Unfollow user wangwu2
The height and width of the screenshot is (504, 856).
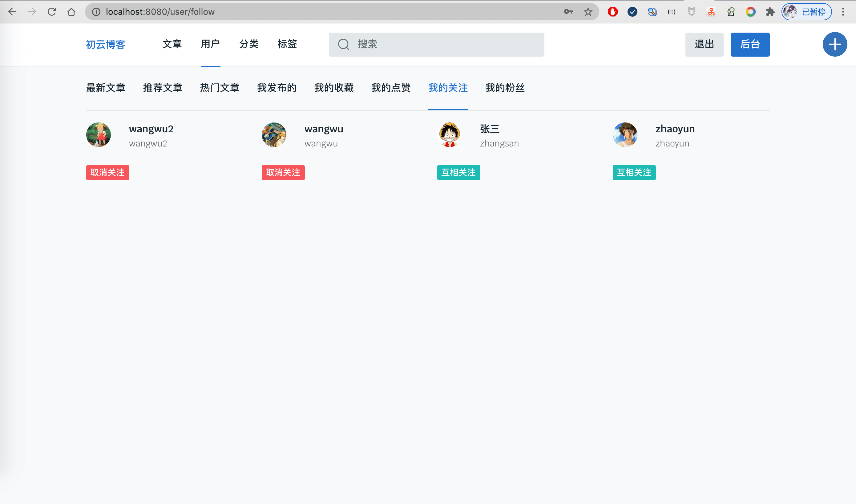(107, 173)
